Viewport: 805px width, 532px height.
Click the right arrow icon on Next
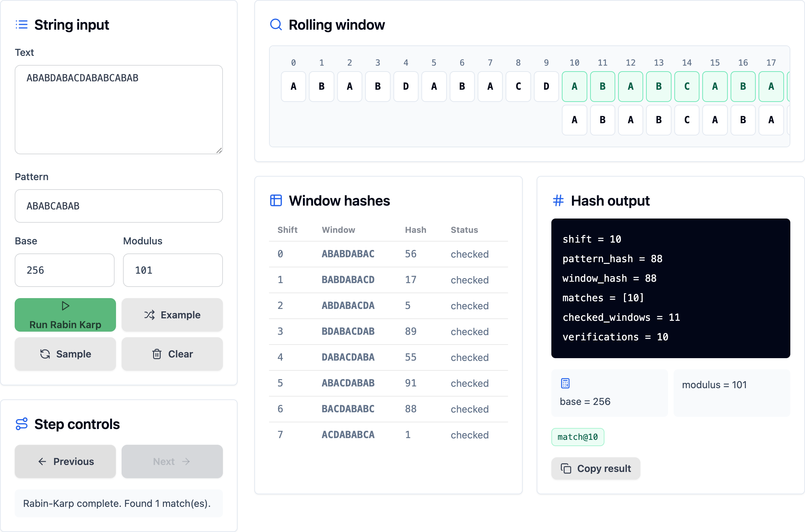[x=186, y=461]
